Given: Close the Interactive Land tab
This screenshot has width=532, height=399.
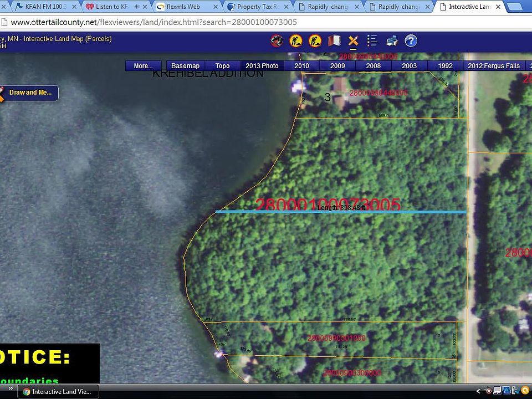Looking at the screenshot, I should pos(498,7).
